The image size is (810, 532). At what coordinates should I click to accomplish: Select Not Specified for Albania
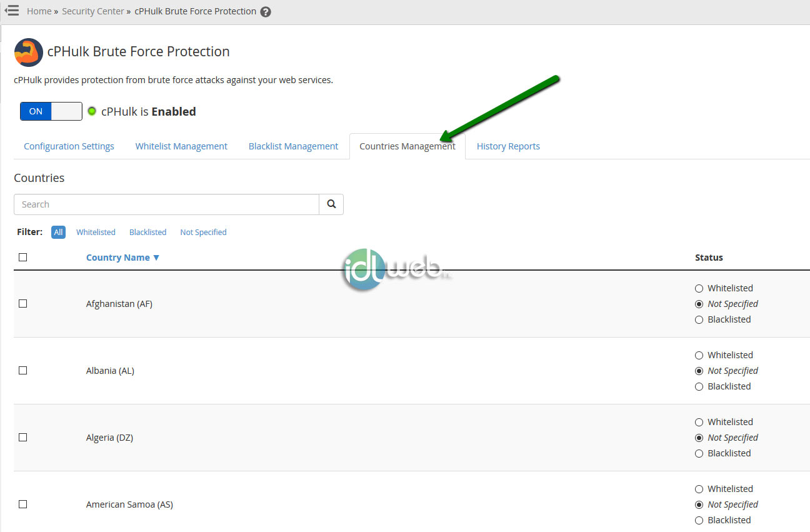point(699,371)
